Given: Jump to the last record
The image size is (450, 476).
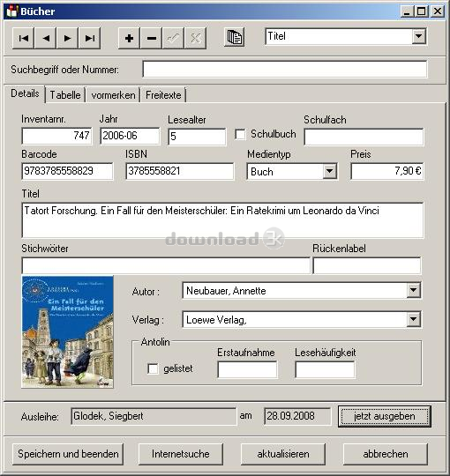Looking at the screenshot, I should pyautogui.click(x=90, y=38).
